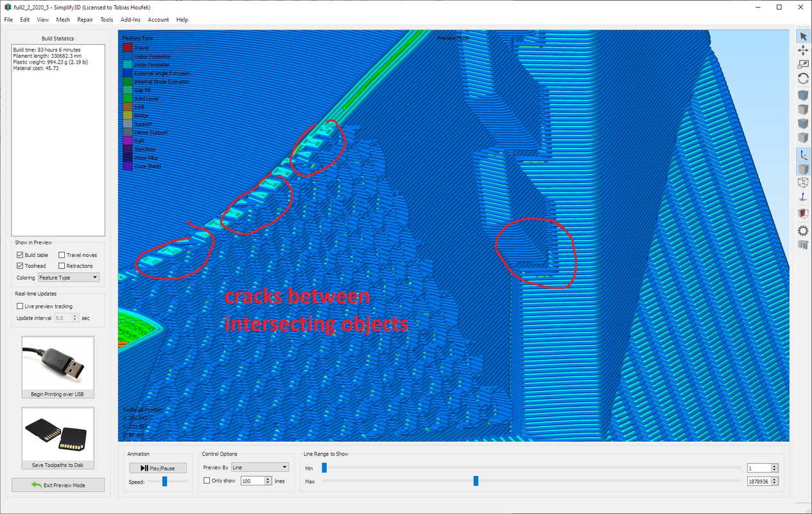
Task: Open the Tools menu
Action: (107, 20)
